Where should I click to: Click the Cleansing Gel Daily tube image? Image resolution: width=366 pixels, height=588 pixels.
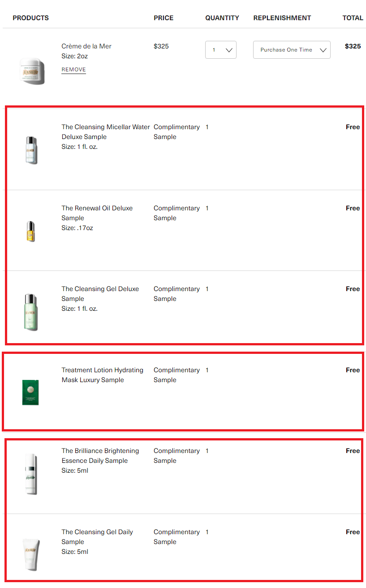coord(31,554)
